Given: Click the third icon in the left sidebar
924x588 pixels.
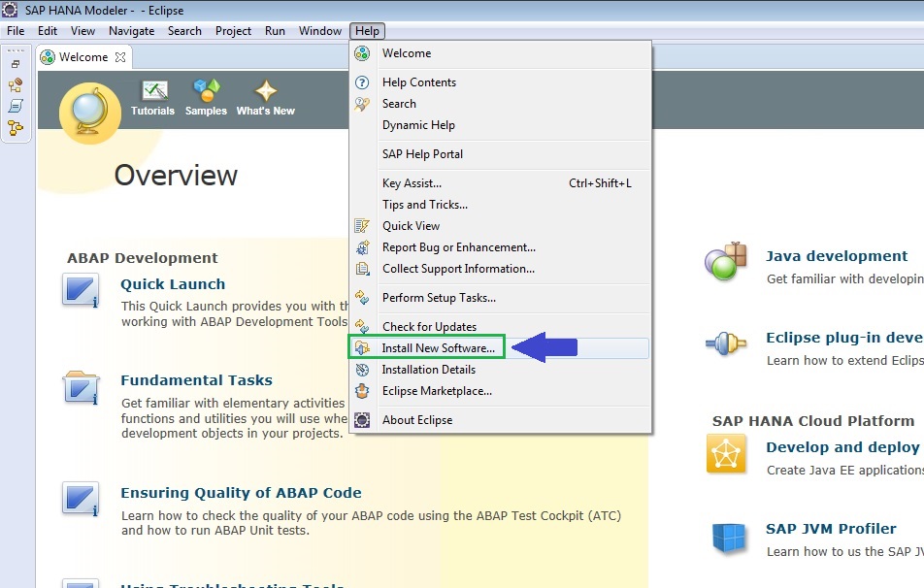Looking at the screenshot, I should [x=16, y=106].
